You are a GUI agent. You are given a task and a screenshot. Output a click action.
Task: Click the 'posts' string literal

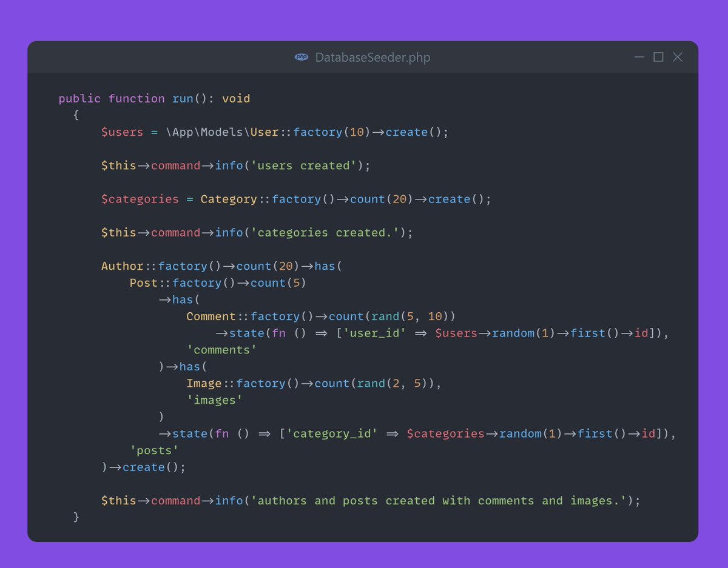(x=154, y=450)
